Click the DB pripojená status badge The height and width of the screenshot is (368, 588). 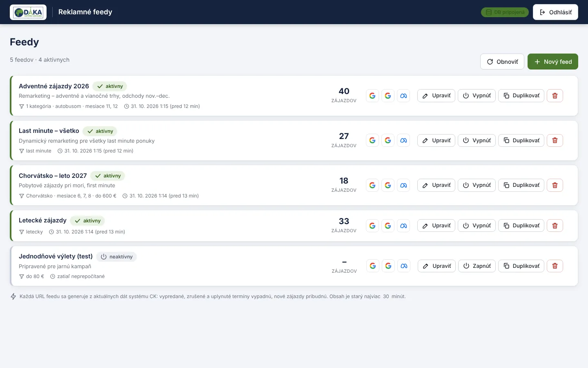pos(505,12)
